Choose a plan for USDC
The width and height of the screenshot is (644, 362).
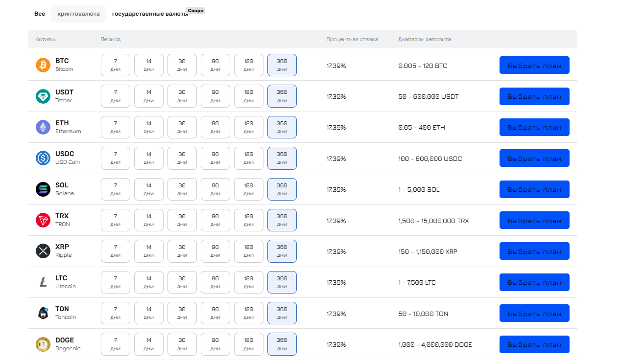(534, 158)
